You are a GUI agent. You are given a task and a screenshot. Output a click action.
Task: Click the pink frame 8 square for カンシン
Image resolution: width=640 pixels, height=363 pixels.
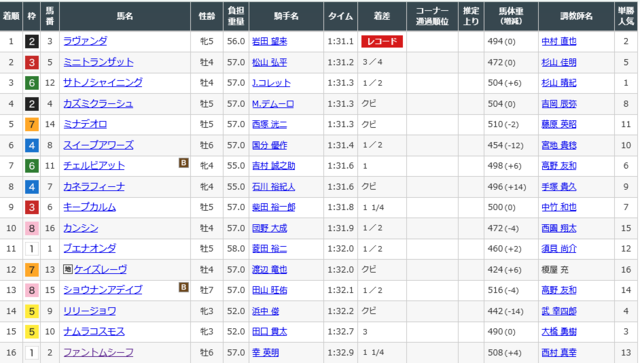tap(32, 228)
